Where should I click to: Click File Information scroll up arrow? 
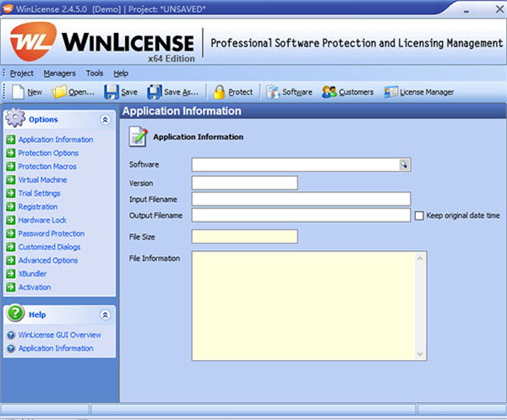coord(420,259)
